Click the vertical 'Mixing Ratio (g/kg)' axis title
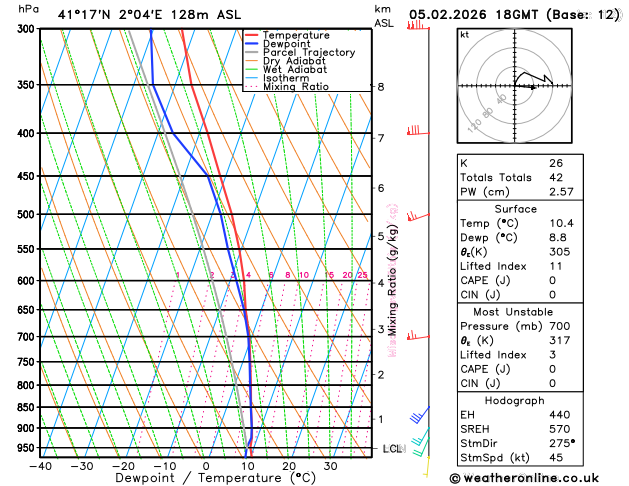The height and width of the screenshot is (486, 629). coord(393,280)
